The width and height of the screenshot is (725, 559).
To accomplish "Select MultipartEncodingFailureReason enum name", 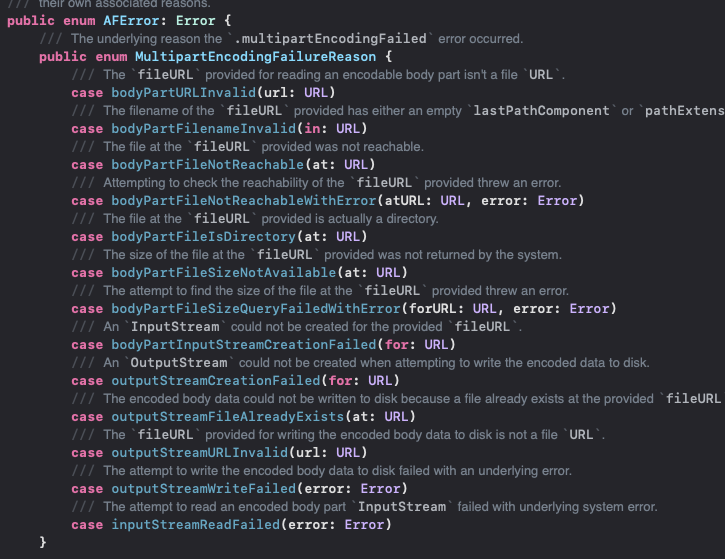I will point(255,57).
